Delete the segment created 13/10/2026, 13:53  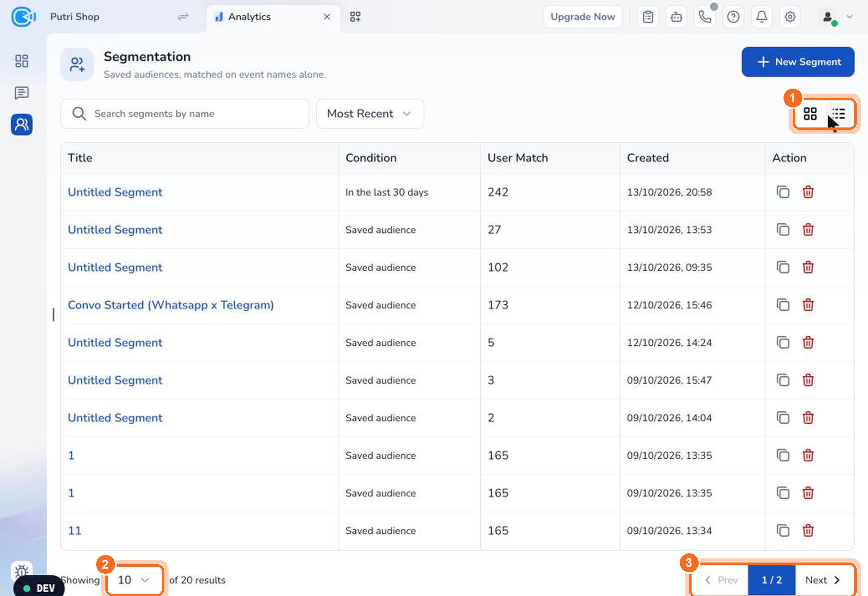808,229
